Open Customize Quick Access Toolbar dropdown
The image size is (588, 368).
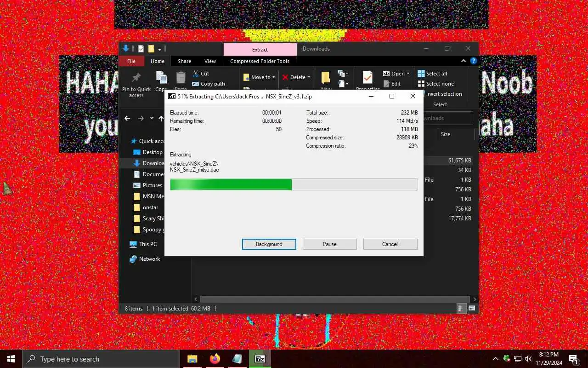tap(160, 49)
